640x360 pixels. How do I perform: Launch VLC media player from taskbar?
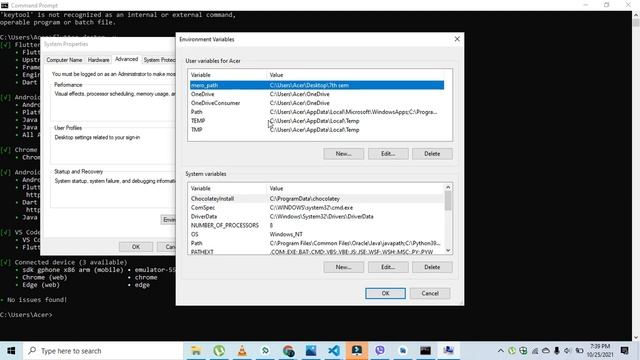click(x=242, y=351)
